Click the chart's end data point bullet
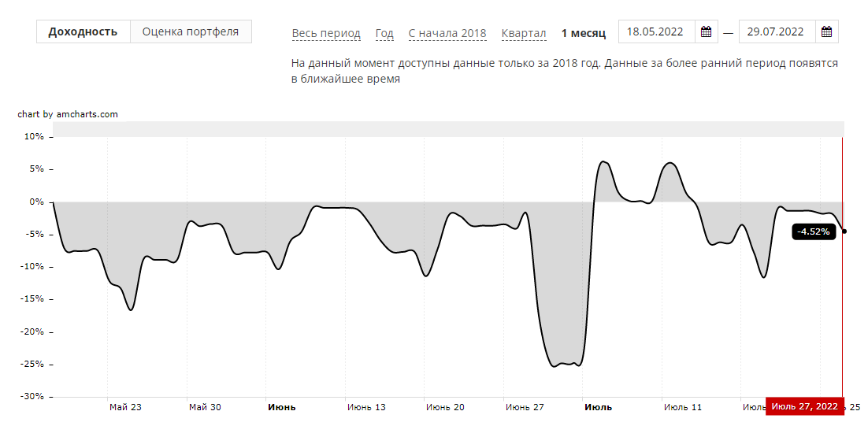 coord(844,231)
